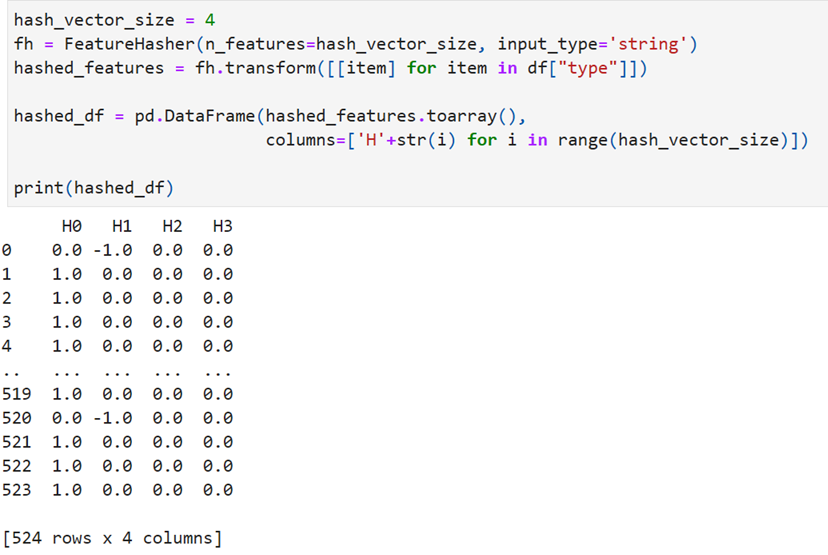The image size is (828, 555).
Task: Click the print(hashed_df) statement
Action: (94, 188)
